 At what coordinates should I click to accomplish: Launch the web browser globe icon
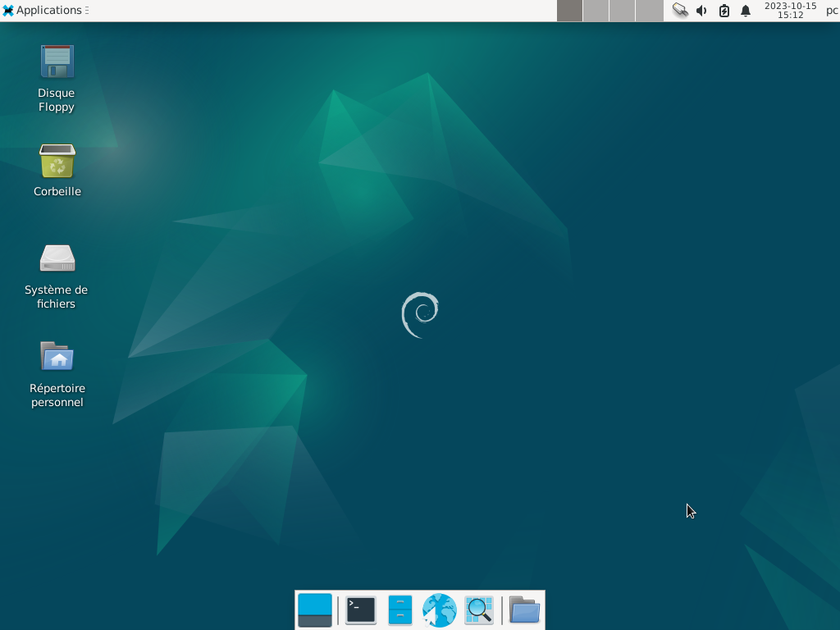click(x=440, y=610)
